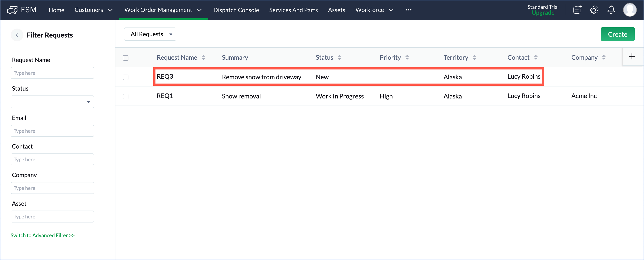Open the Dispatch Console tab

point(236,10)
